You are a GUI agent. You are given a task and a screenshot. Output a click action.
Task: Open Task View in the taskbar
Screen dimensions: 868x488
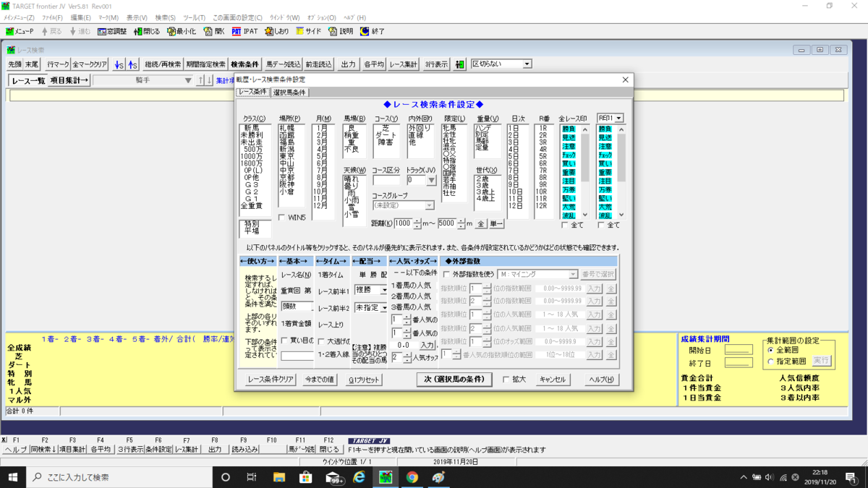pos(252,477)
